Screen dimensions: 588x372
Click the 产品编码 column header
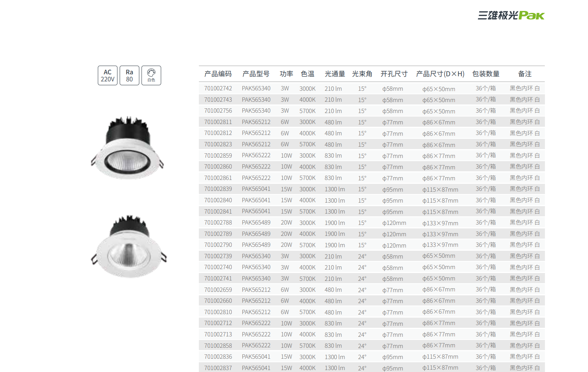pos(218,74)
